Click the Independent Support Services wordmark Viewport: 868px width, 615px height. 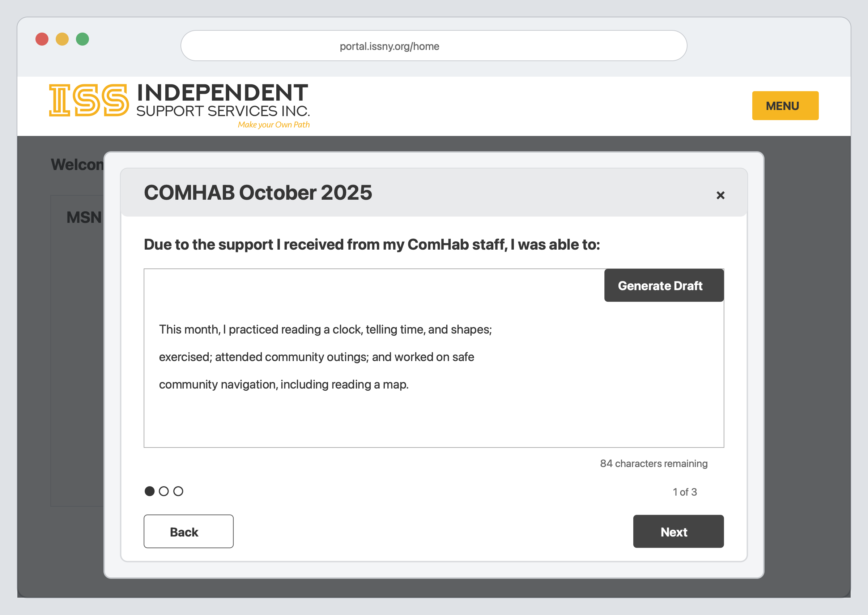pos(223,100)
